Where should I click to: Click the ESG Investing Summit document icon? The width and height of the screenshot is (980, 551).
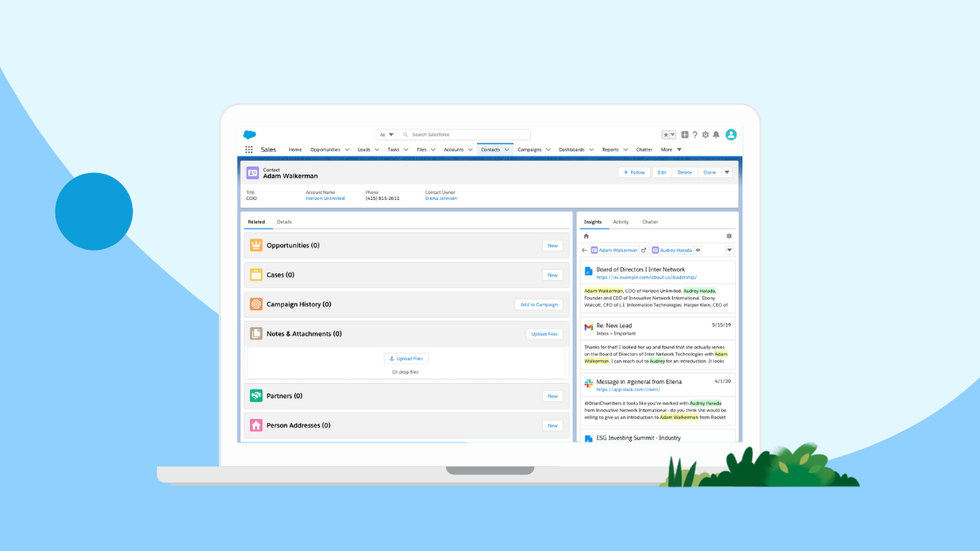tap(588, 439)
